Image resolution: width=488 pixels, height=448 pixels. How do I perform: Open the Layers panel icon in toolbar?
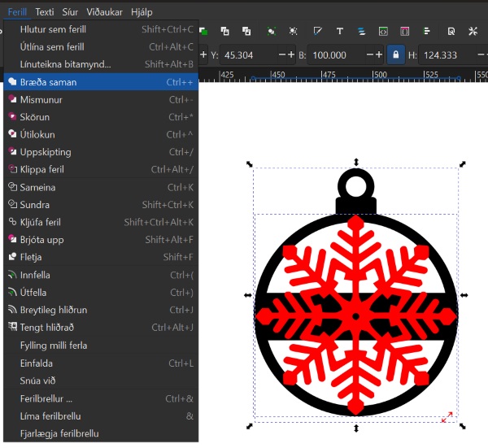[361, 31]
